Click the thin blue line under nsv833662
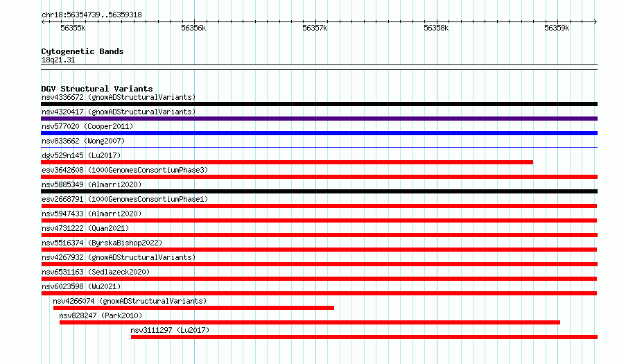This screenshot has width=617, height=364. point(319,148)
